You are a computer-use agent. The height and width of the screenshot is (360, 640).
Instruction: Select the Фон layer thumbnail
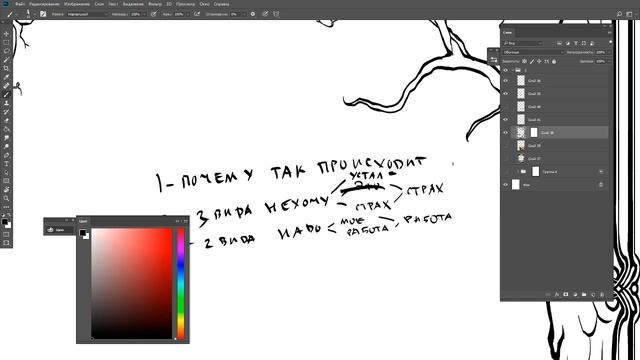[516, 184]
